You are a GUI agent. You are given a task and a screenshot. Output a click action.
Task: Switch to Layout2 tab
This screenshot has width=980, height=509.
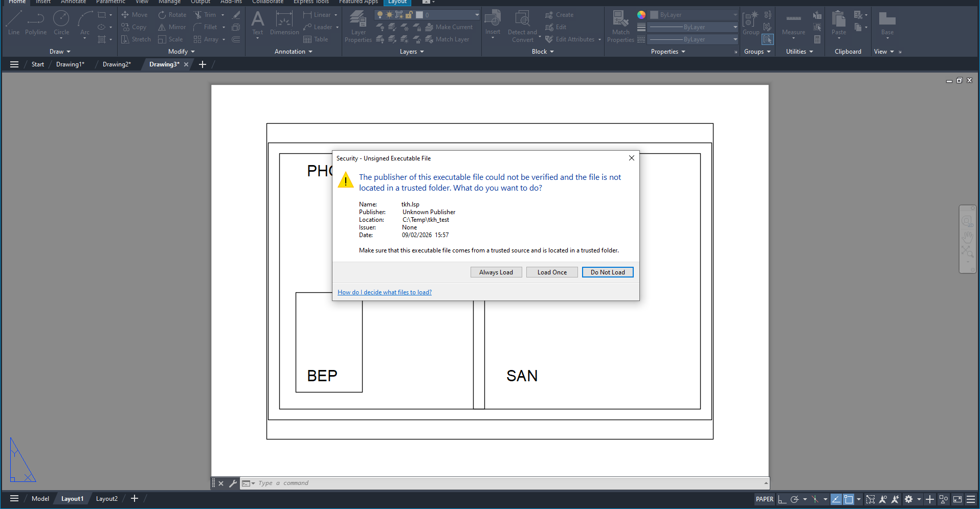pyautogui.click(x=107, y=499)
